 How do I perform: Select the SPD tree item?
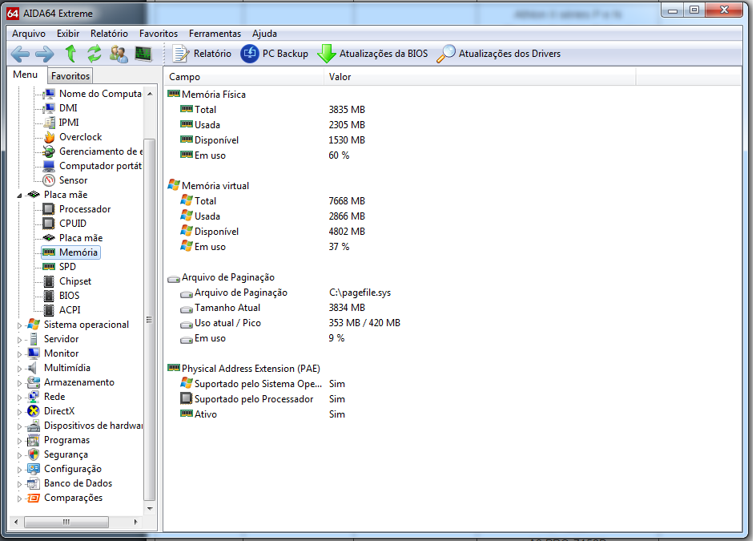tap(59, 267)
